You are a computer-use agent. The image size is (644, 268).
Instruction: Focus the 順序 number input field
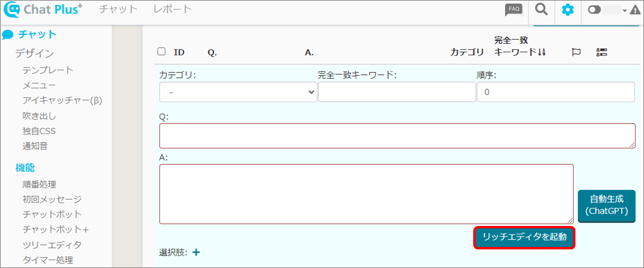pos(555,93)
